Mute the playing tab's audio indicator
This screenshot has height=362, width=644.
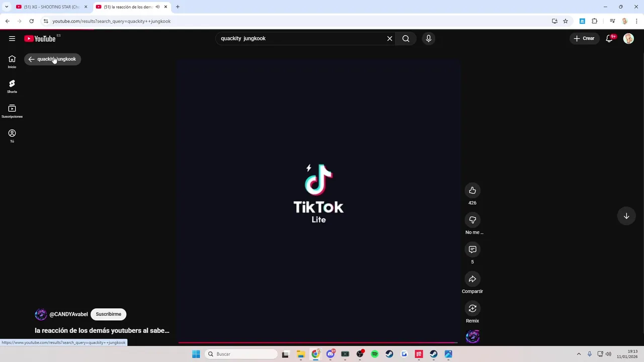157,7
